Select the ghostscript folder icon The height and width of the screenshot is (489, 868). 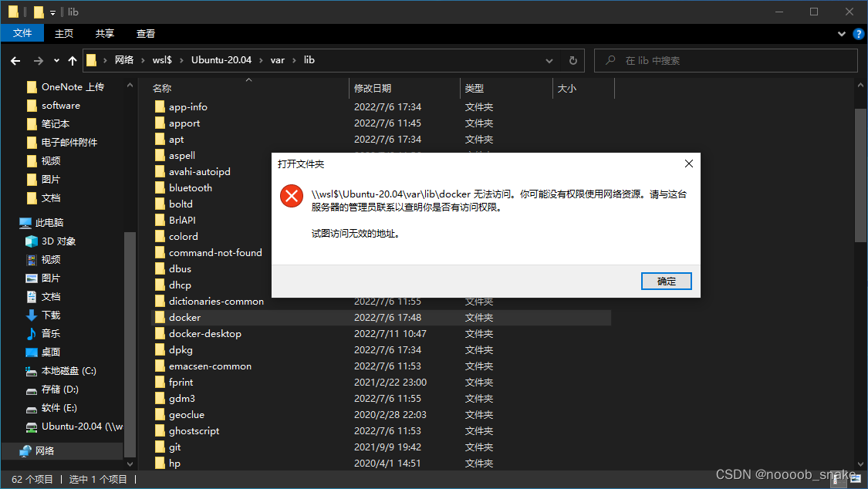click(160, 430)
